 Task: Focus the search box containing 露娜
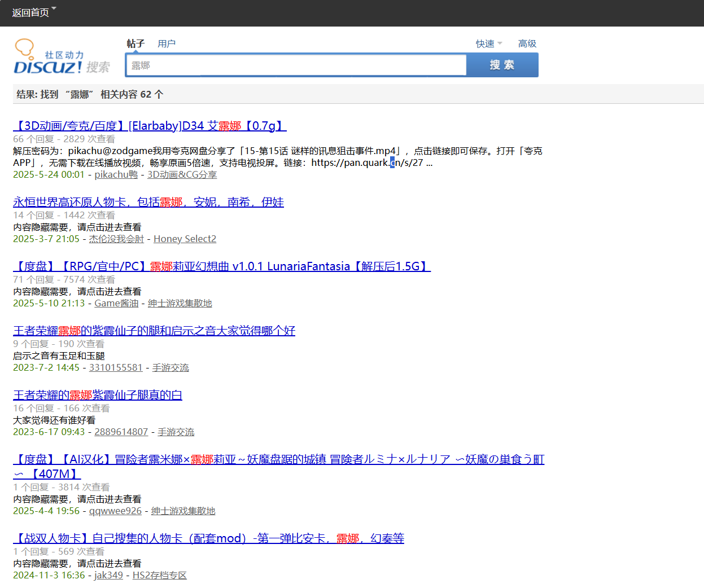[x=296, y=65]
